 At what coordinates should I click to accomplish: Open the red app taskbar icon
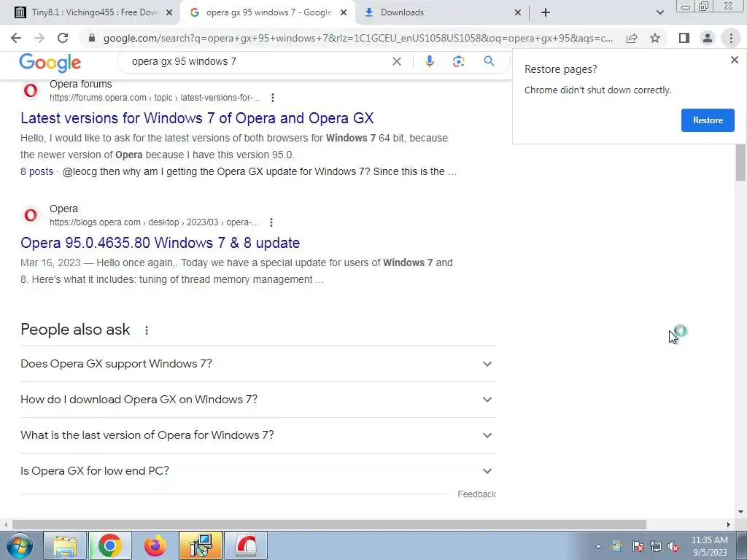click(246, 545)
